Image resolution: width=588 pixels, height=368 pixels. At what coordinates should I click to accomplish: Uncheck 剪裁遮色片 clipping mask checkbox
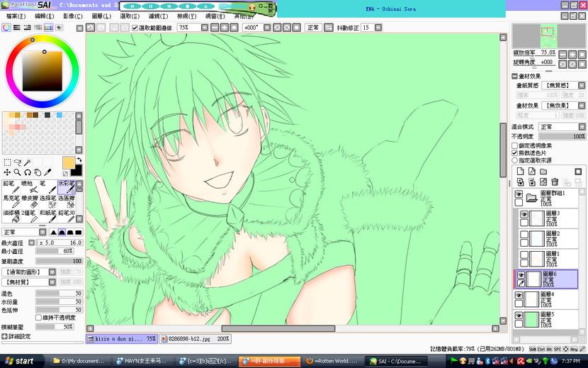pos(514,153)
